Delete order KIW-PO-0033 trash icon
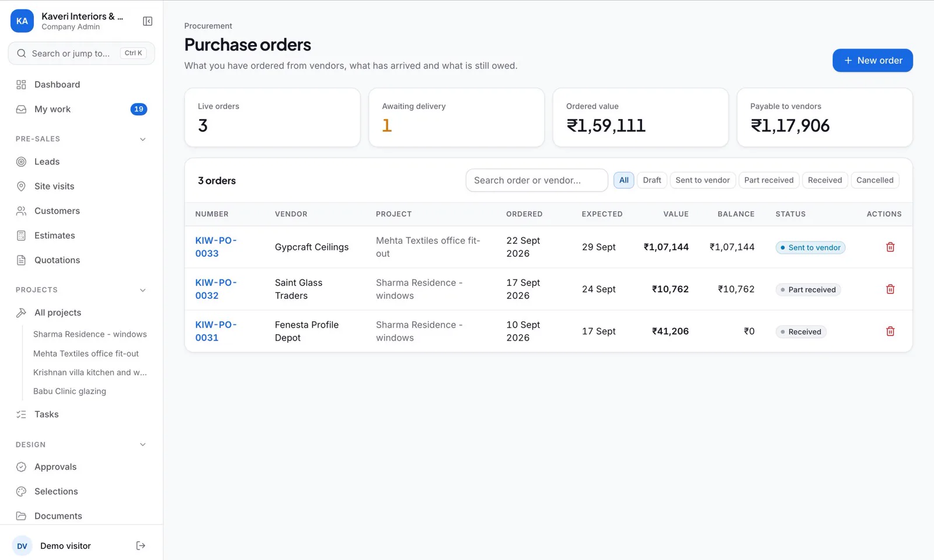Image resolution: width=934 pixels, height=560 pixels. click(890, 247)
